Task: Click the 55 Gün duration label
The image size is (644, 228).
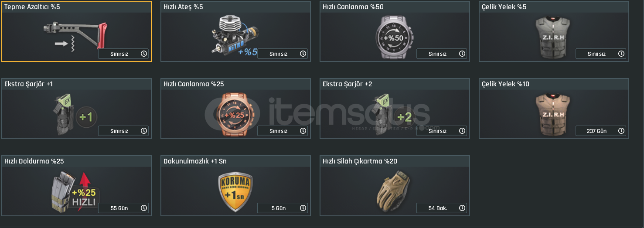Action: pos(119,208)
